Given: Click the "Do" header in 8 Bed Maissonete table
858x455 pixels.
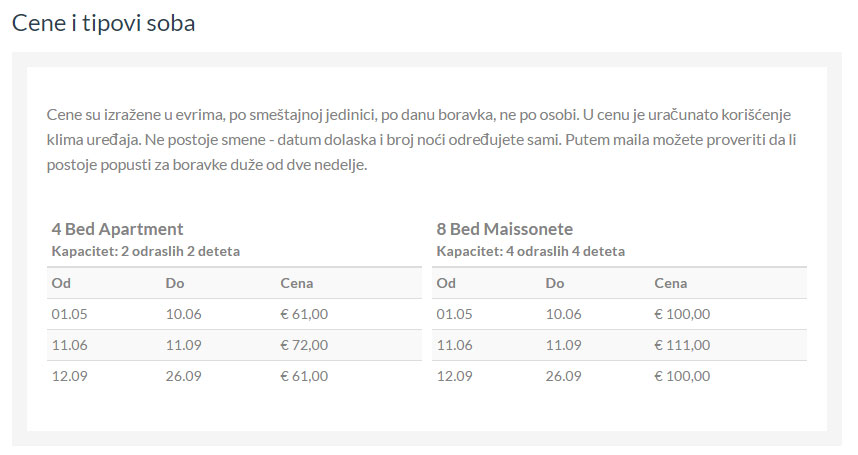Looking at the screenshot, I should point(555,283).
